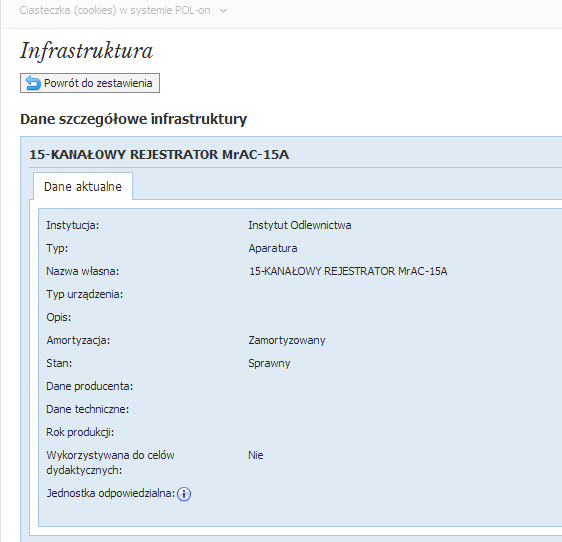Click the Dane producenta: label
This screenshot has width=562, height=542.
click(x=90, y=386)
